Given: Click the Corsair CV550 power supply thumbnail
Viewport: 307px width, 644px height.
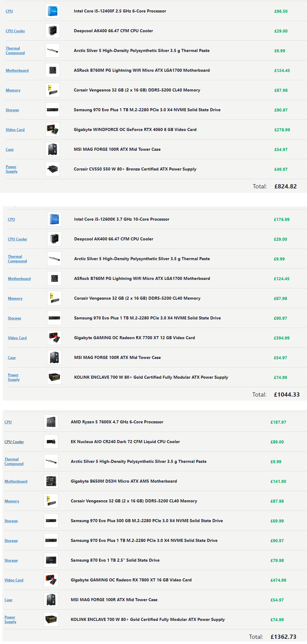Looking at the screenshot, I should (x=53, y=169).
